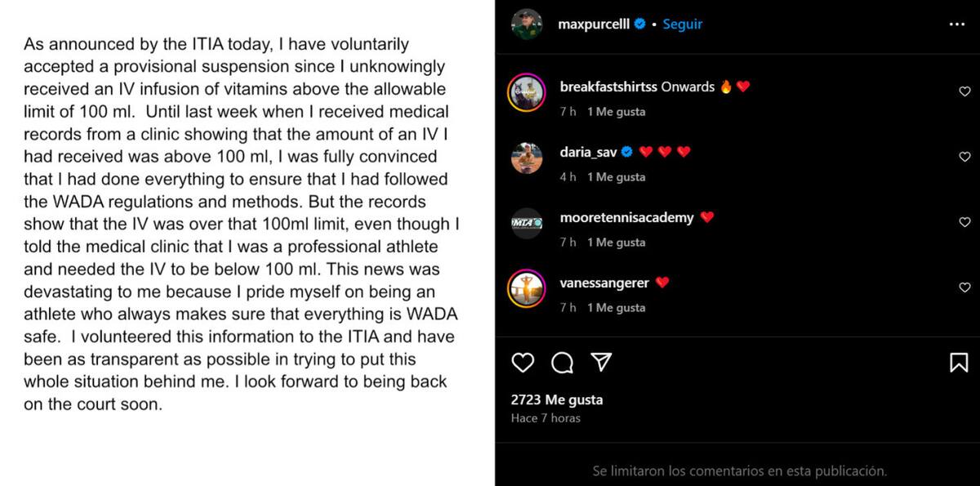The width and height of the screenshot is (980, 486).
Task: Like daria_sav's comment with its heart
Action: pos(964,157)
